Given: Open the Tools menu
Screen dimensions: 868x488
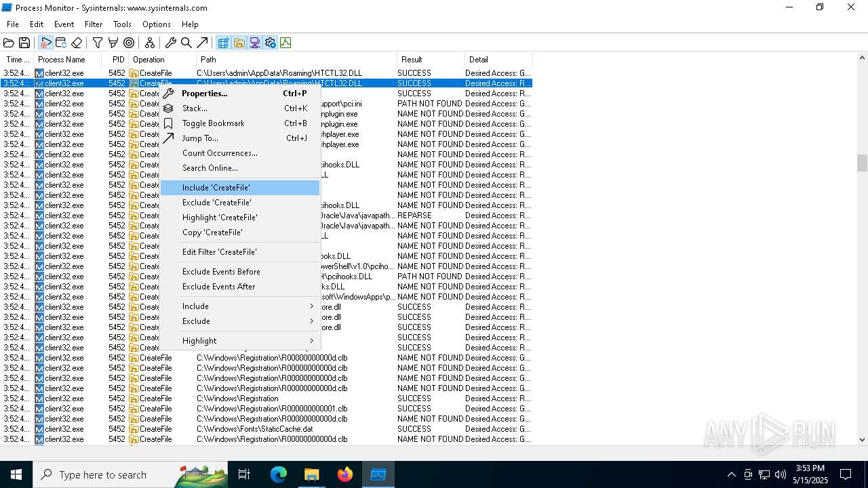Looking at the screenshot, I should (x=123, y=24).
